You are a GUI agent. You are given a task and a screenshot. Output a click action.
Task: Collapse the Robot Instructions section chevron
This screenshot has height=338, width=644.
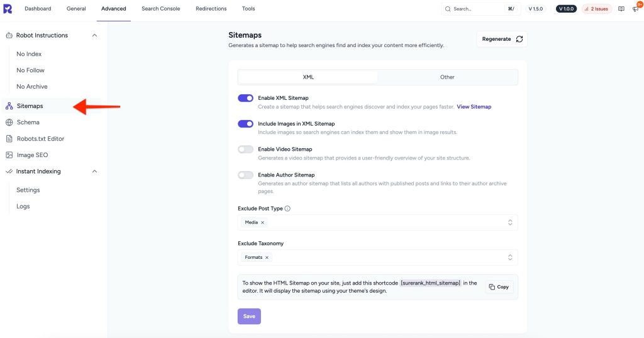coord(94,35)
